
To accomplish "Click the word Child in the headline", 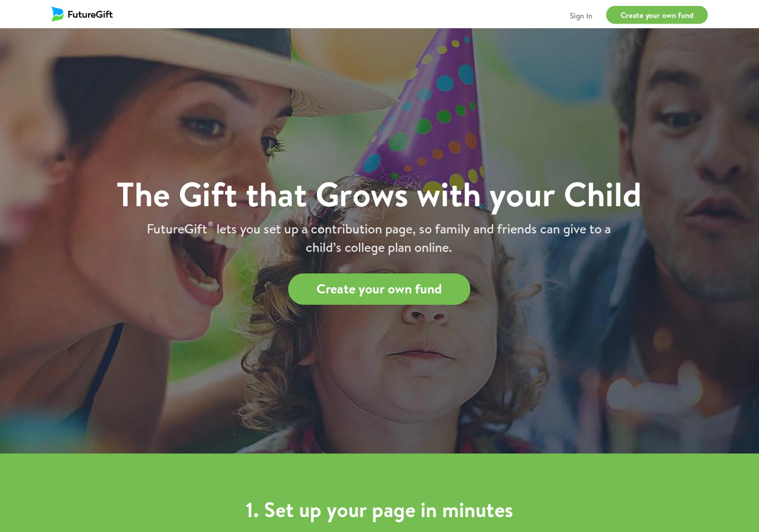I will point(603,195).
